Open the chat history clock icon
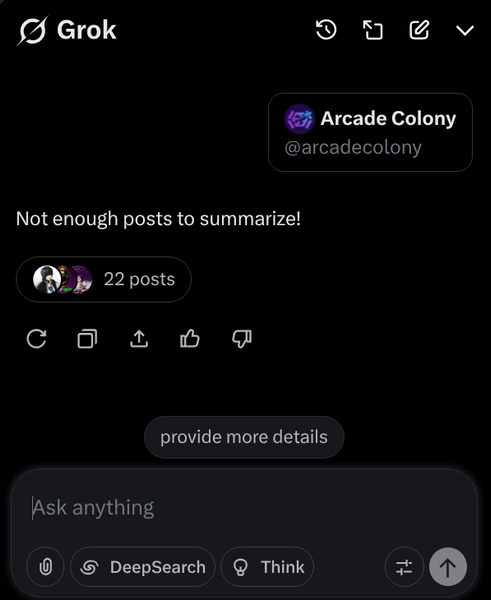491x600 pixels. [x=326, y=30]
